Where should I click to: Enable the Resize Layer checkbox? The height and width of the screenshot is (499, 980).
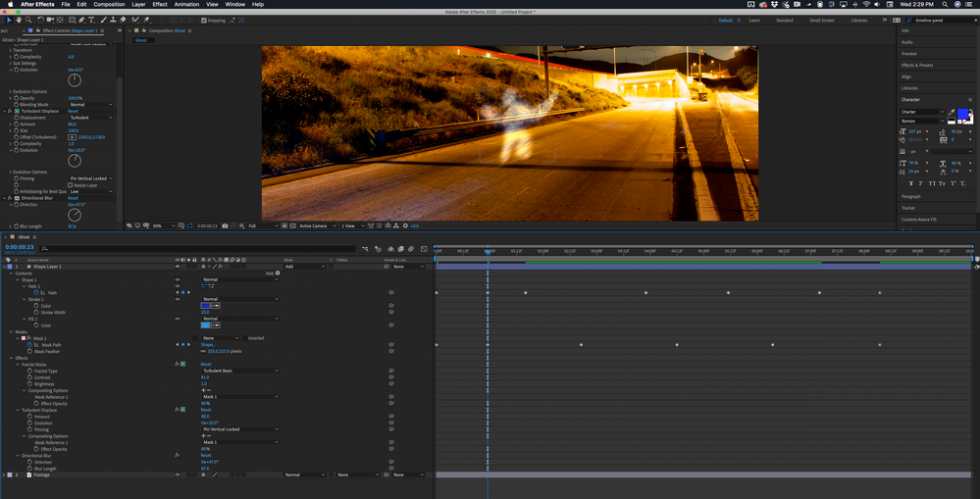click(x=72, y=185)
